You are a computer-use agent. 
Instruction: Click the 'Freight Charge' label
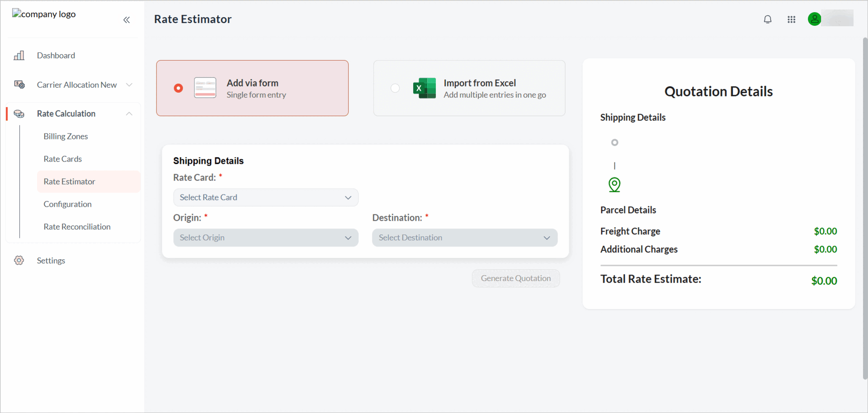[x=630, y=231]
